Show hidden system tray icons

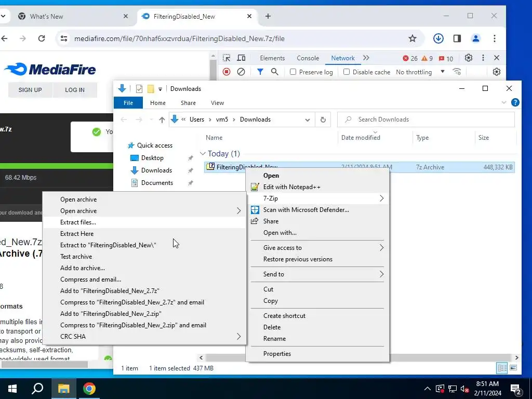coord(428,389)
